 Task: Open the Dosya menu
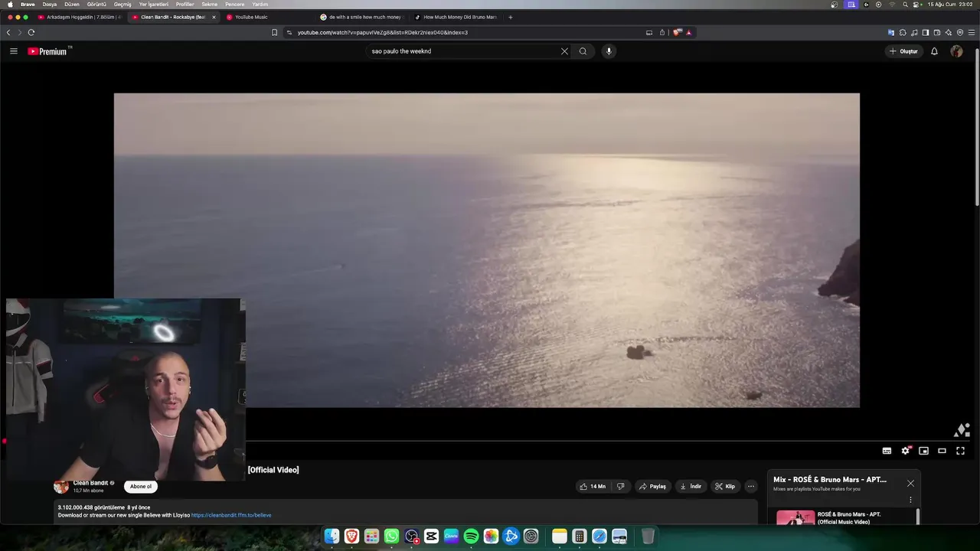[50, 4]
